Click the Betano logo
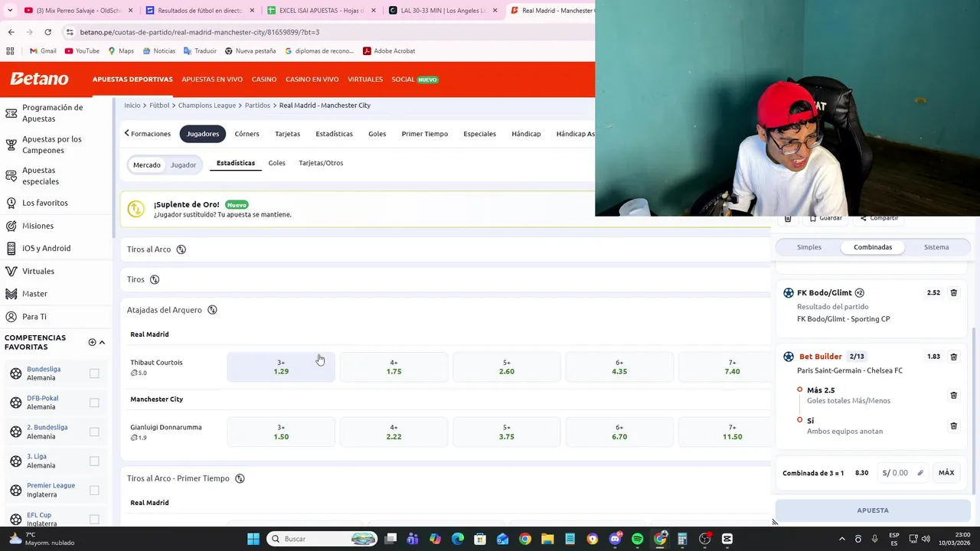Viewport: 980px width, 551px height. 39,80
